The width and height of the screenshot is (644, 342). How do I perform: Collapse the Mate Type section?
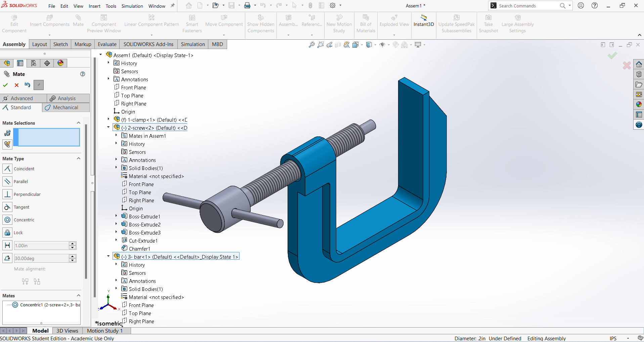pos(79,159)
